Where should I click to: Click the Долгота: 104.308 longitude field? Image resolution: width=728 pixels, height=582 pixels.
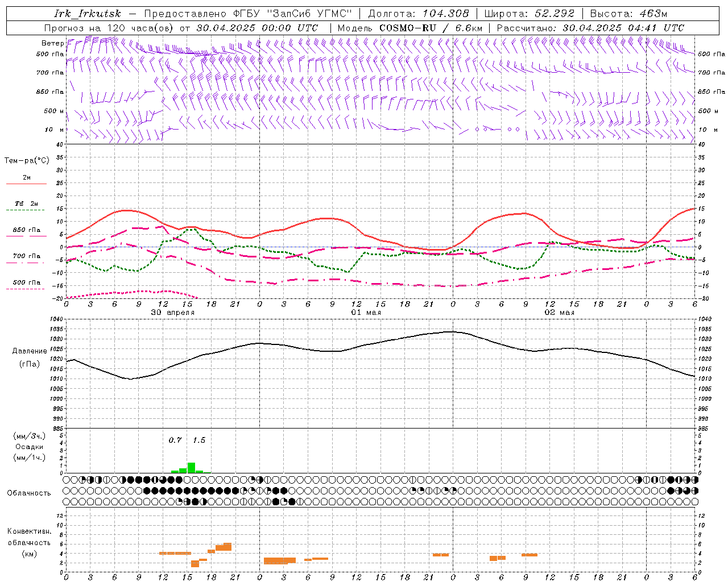click(x=419, y=14)
